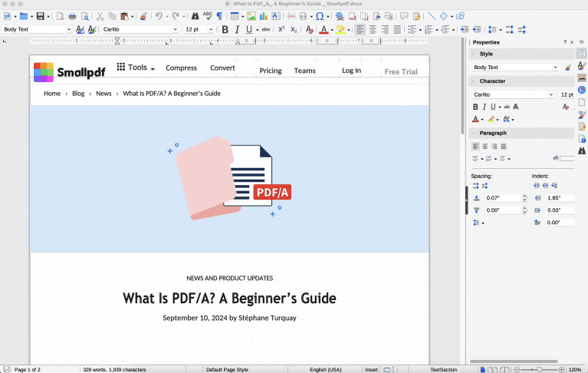Open the sidebar Properties deck tab
This screenshot has height=373, width=588.
click(x=582, y=53)
